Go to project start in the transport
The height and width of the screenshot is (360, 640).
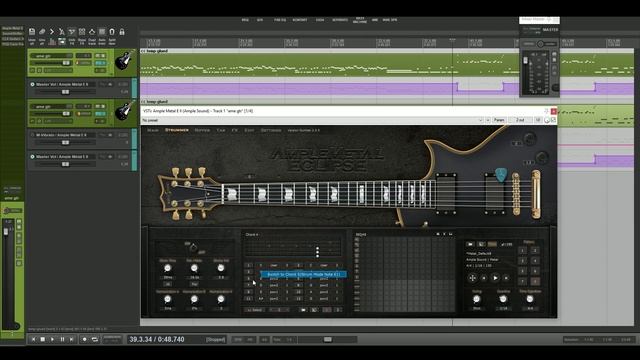[x=33, y=339]
